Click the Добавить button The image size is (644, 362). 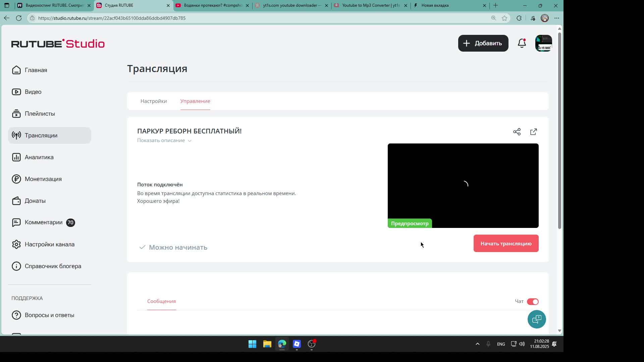pyautogui.click(x=483, y=43)
